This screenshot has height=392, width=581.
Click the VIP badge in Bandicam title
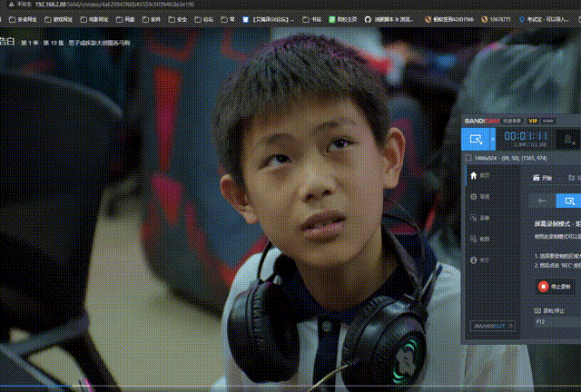[x=533, y=121]
